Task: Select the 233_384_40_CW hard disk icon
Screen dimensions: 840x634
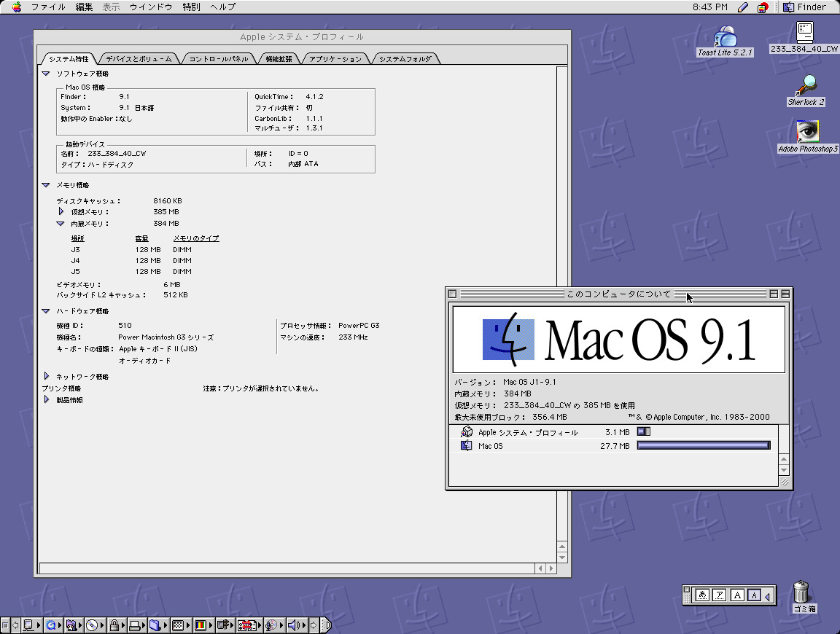Action: pyautogui.click(x=805, y=32)
